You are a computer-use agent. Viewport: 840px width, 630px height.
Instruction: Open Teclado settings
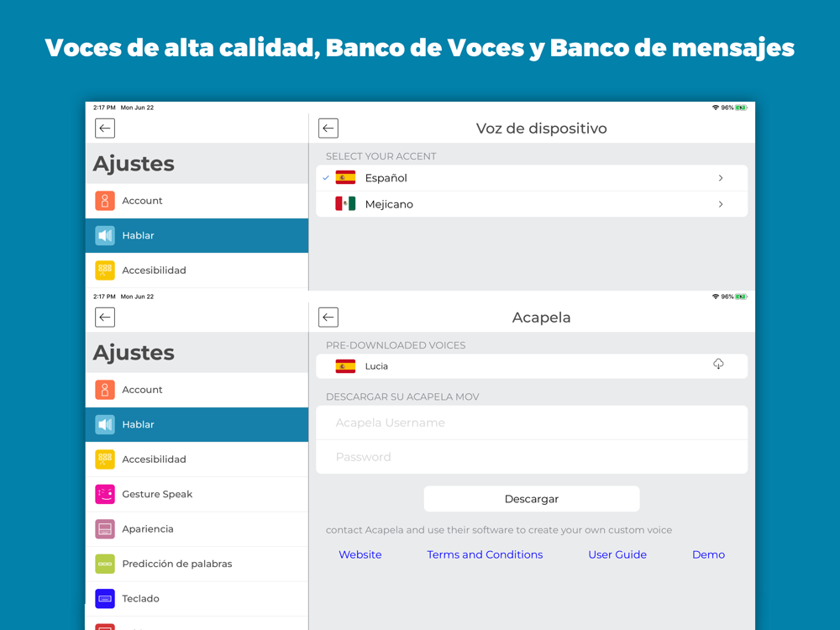coord(197,599)
